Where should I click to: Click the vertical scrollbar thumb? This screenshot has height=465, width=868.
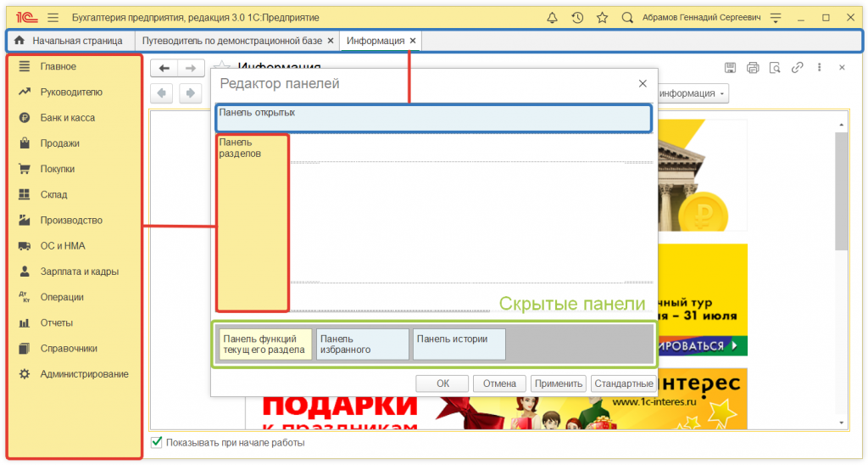(x=842, y=191)
